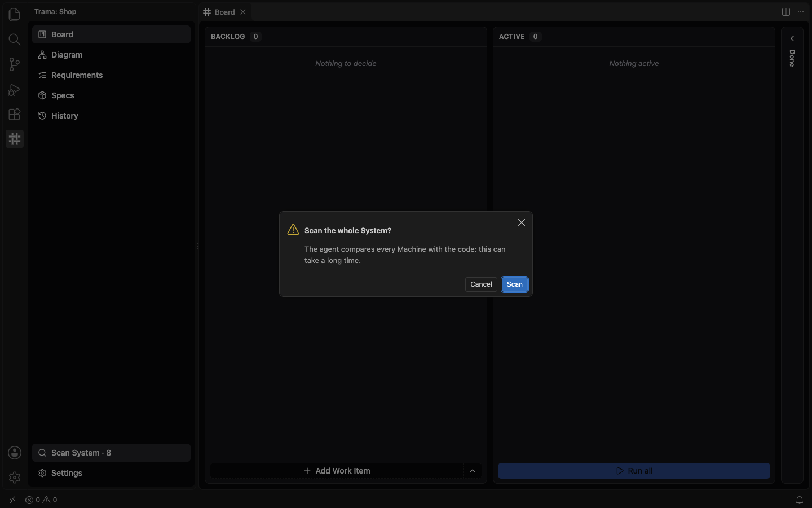812x508 pixels.
Task: Open the Run and Debug icon
Action: coord(15,89)
